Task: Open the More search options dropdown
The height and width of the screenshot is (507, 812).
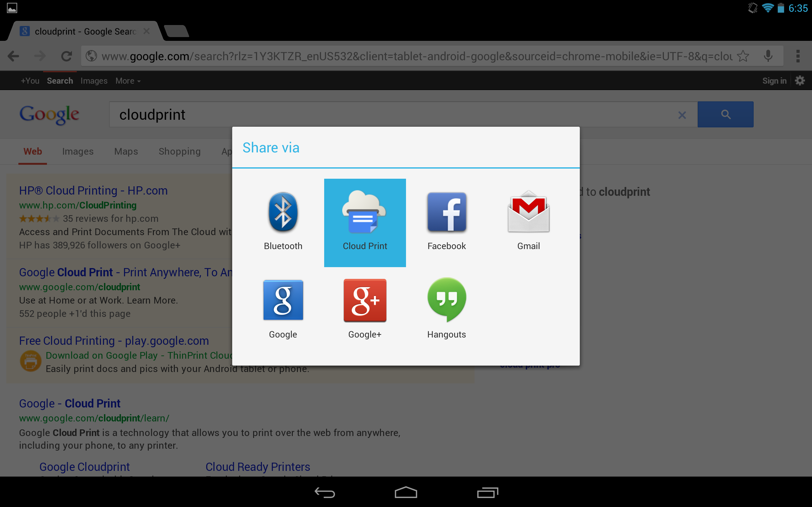Action: [128, 80]
